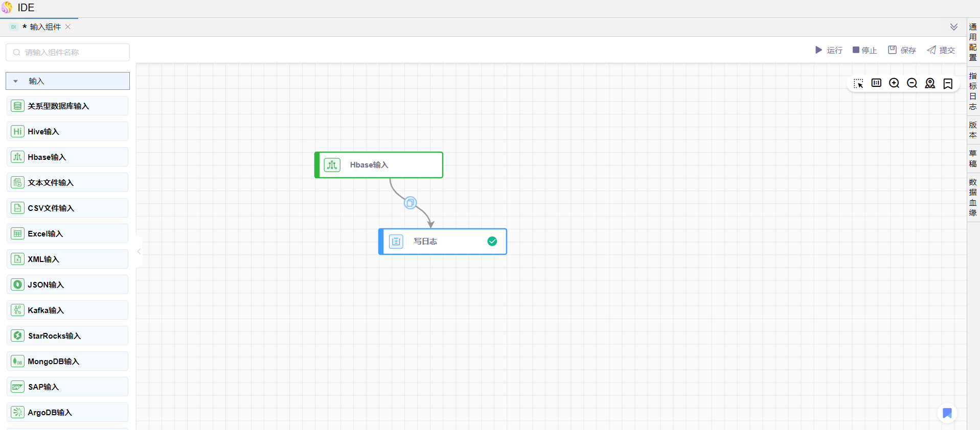The image size is (980, 430).
Task: Activate the marquee selection tool icon
Action: [858, 84]
